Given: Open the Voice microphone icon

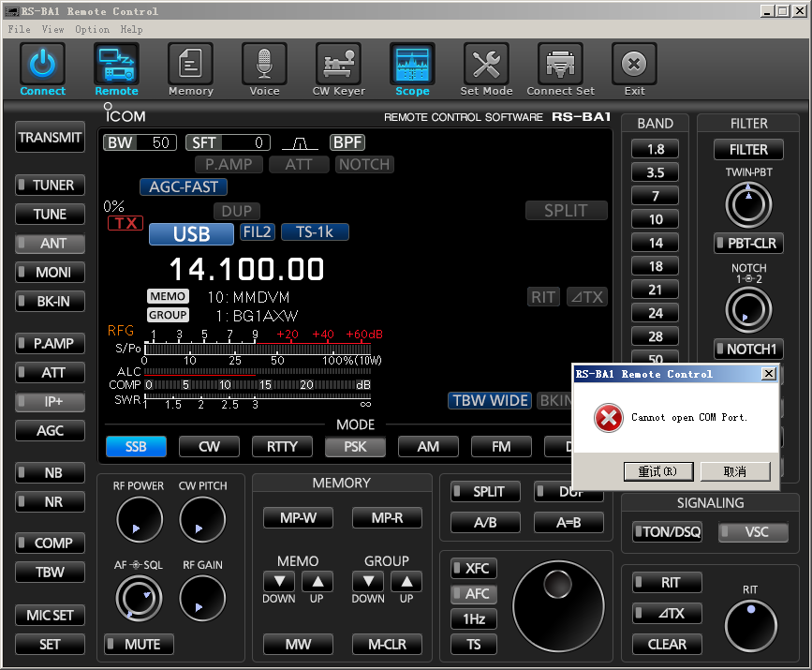Looking at the screenshot, I should pyautogui.click(x=265, y=64).
